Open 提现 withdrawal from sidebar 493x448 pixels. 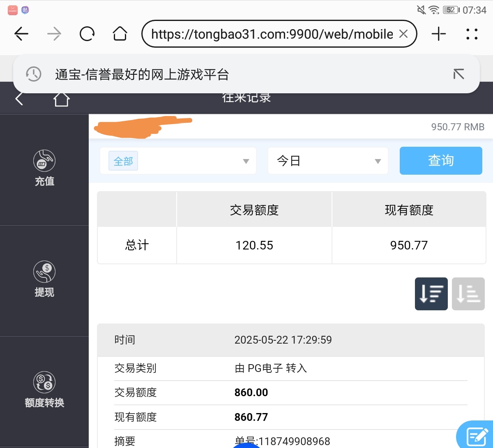click(x=44, y=279)
